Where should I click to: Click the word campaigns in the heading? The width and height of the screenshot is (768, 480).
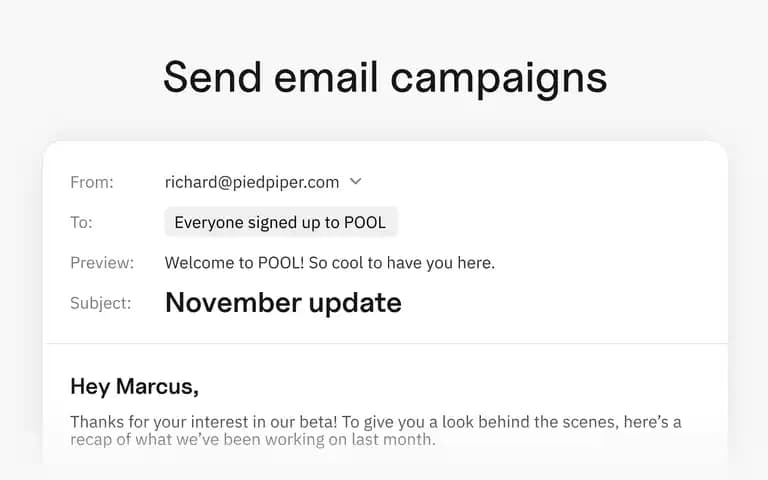pyautogui.click(x=499, y=78)
